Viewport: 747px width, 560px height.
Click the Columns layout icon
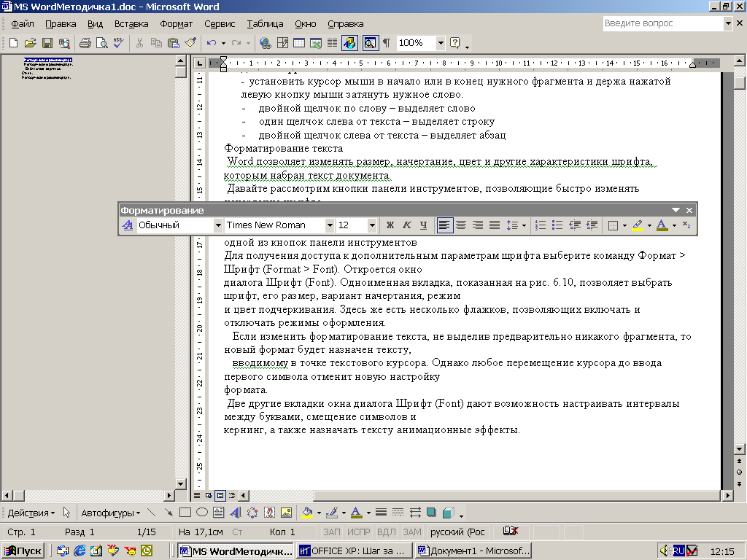point(333,43)
